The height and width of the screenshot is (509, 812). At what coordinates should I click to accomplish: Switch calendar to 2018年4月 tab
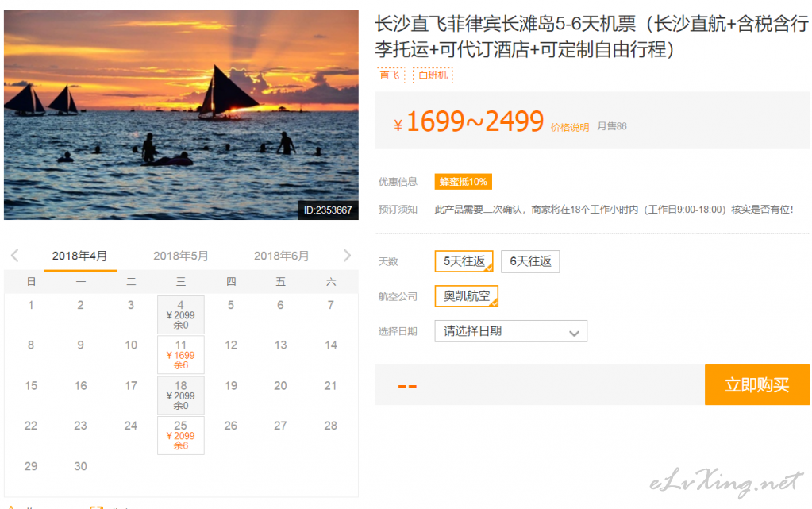[x=79, y=256]
